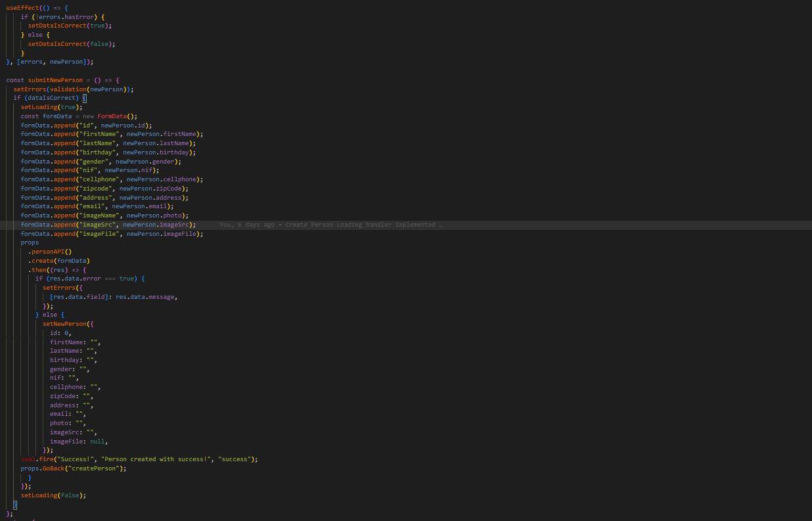
Task: Click the [errors, newPerson] dependency array
Action: [x=53, y=62]
